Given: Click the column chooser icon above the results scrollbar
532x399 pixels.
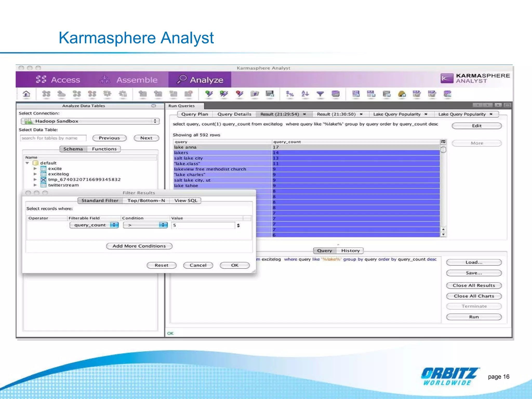Looking at the screenshot, I should [x=443, y=142].
